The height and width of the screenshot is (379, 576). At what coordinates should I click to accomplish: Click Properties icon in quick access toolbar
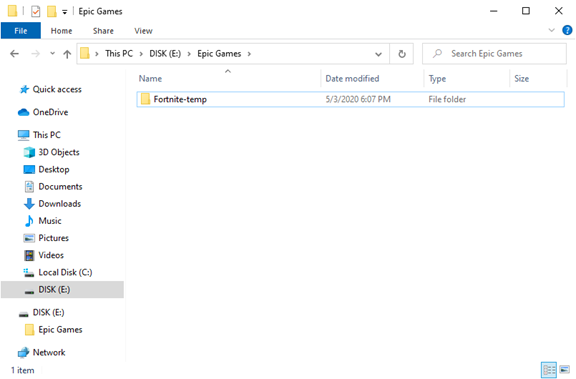[35, 11]
